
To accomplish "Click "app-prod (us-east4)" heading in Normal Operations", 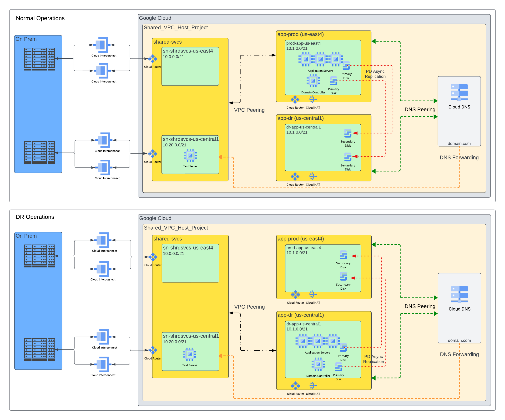I will point(301,34).
